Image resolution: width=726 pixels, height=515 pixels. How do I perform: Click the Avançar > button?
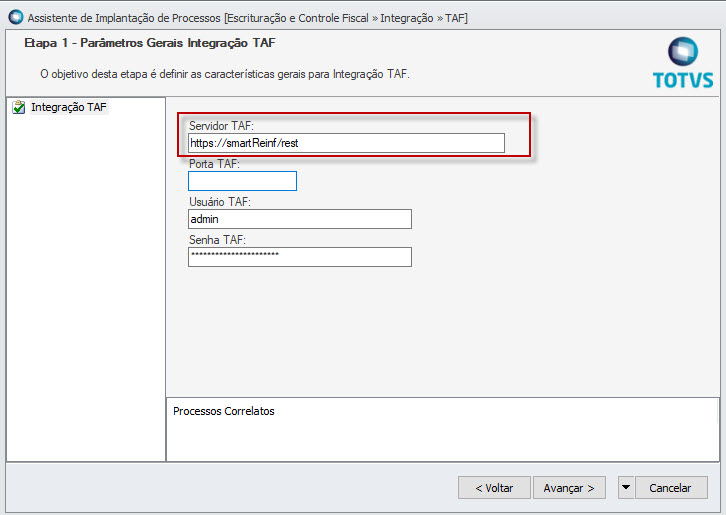[569, 488]
